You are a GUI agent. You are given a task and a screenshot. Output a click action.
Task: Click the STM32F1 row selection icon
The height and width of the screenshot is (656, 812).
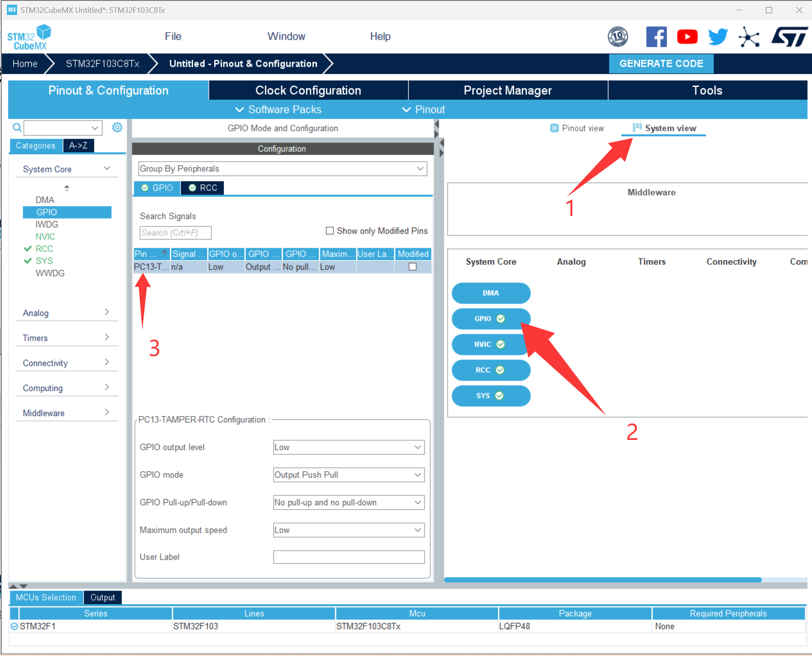(x=14, y=626)
